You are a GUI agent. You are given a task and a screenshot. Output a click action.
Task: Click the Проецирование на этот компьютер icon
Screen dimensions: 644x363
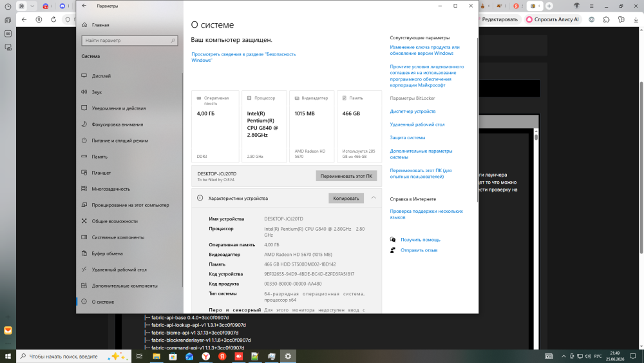(x=84, y=205)
